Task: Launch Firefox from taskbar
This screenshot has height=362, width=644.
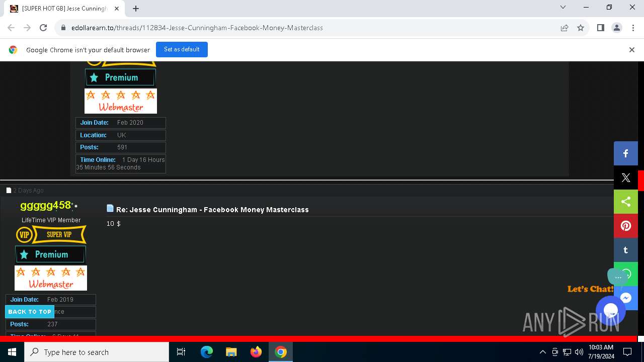Action: coord(256,352)
